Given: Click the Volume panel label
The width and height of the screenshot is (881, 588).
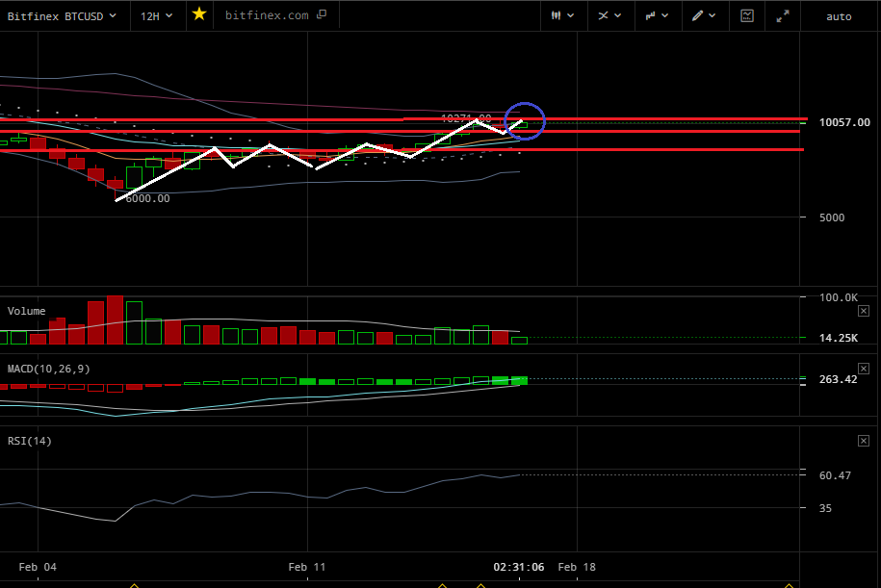Looking at the screenshot, I should 26,311.
